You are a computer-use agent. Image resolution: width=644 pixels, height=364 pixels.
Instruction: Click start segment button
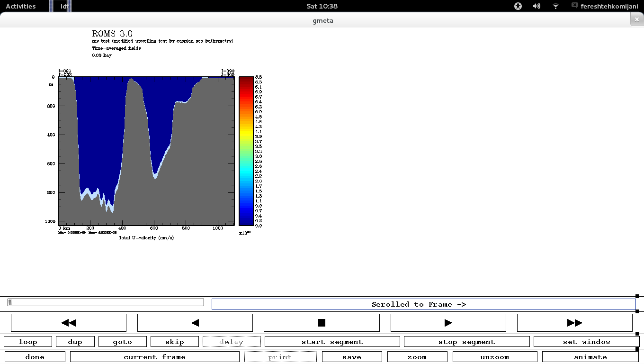[x=332, y=342]
